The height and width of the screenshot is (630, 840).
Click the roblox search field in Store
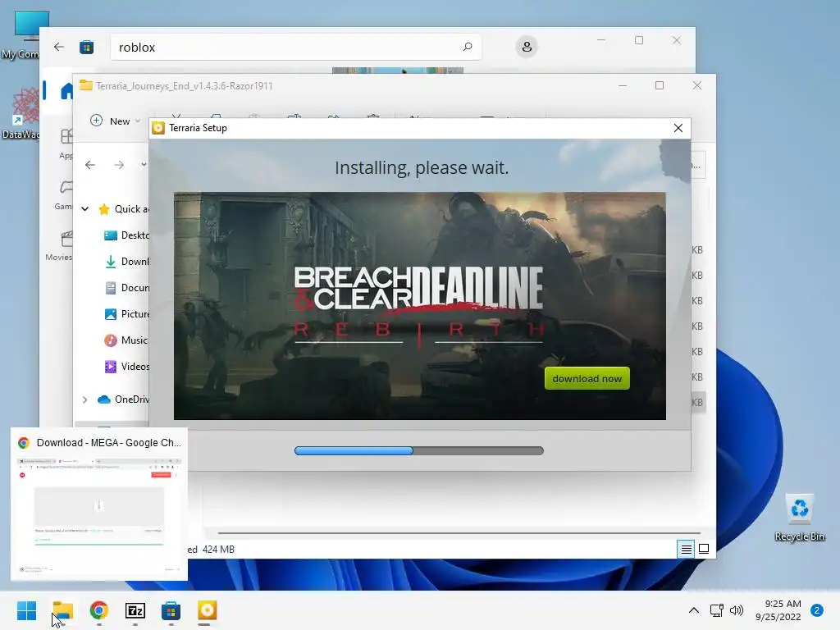pyautogui.click(x=295, y=47)
